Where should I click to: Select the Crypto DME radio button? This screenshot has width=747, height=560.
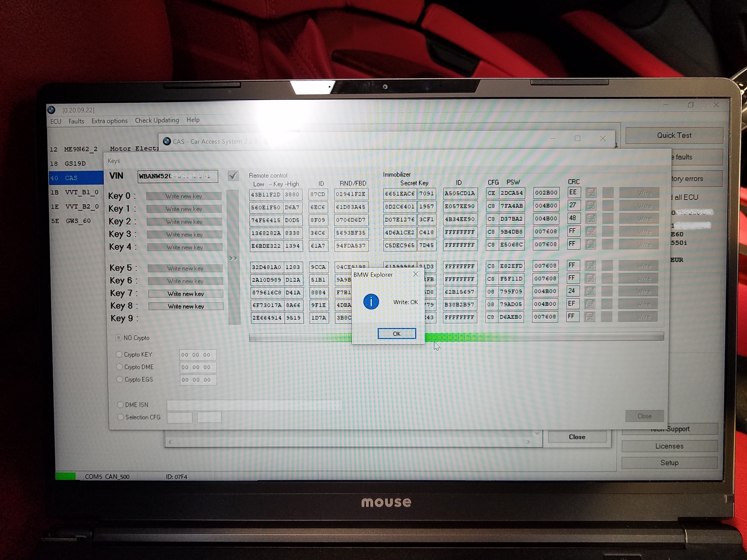119,367
